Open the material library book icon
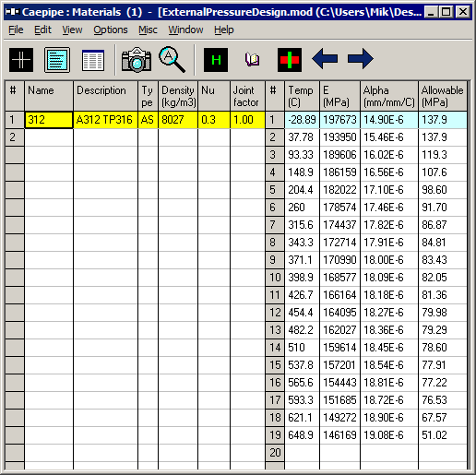 tap(252, 60)
